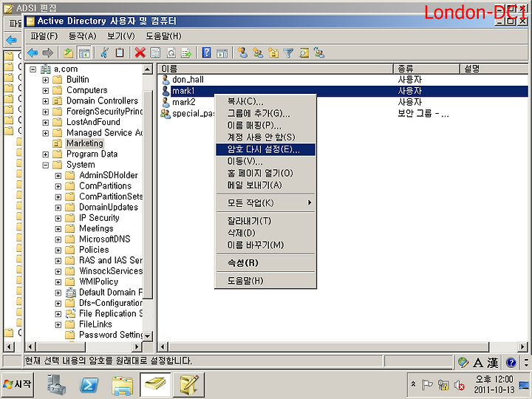Expand the LostAndFound folder
Screen dimensions: 532x399
click(x=46, y=123)
